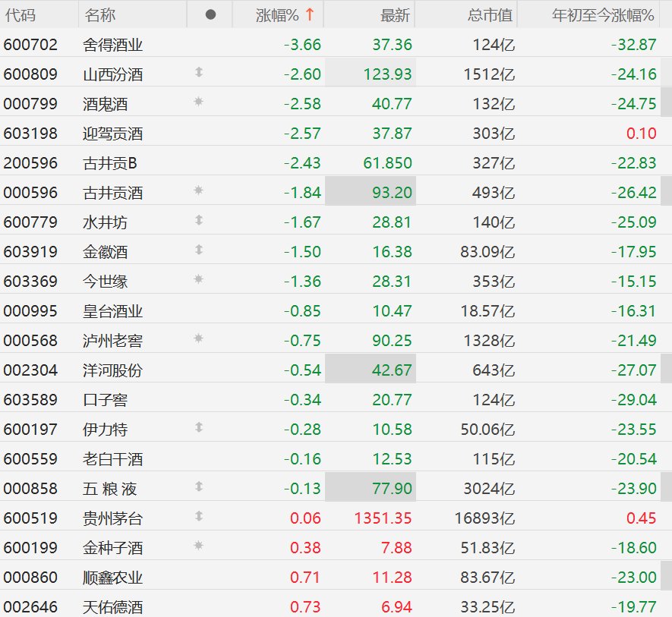The width and height of the screenshot is (672, 617).
Task: Click the star marker icon for 酒鬼酒
Action: pyautogui.click(x=198, y=102)
